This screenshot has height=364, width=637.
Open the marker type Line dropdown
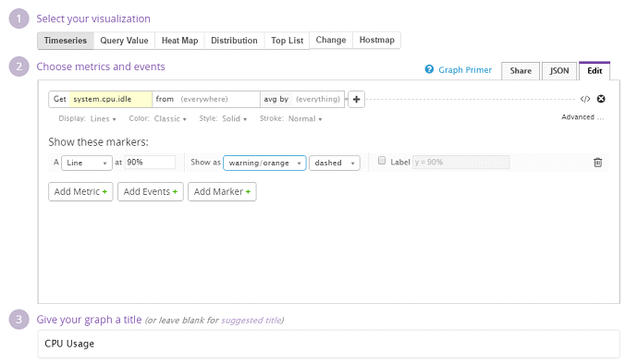pyautogui.click(x=87, y=163)
